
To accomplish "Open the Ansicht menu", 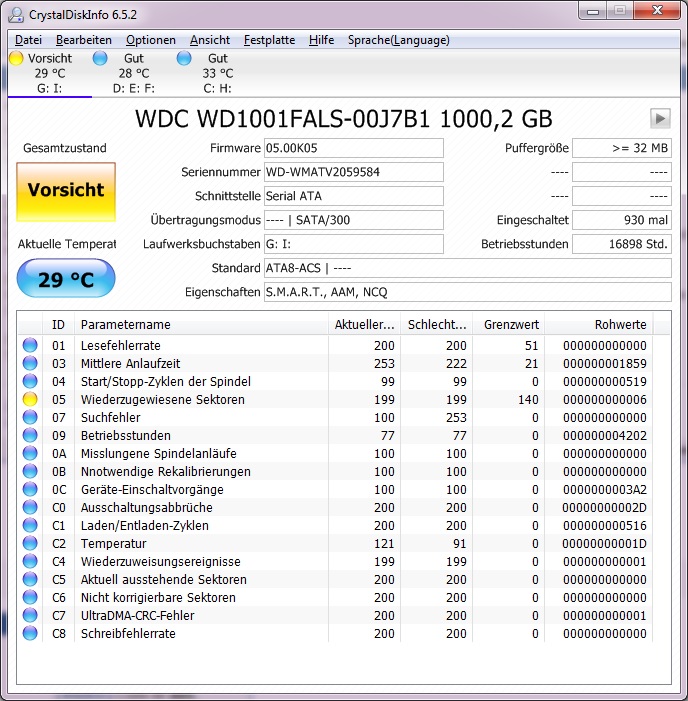I will [210, 40].
